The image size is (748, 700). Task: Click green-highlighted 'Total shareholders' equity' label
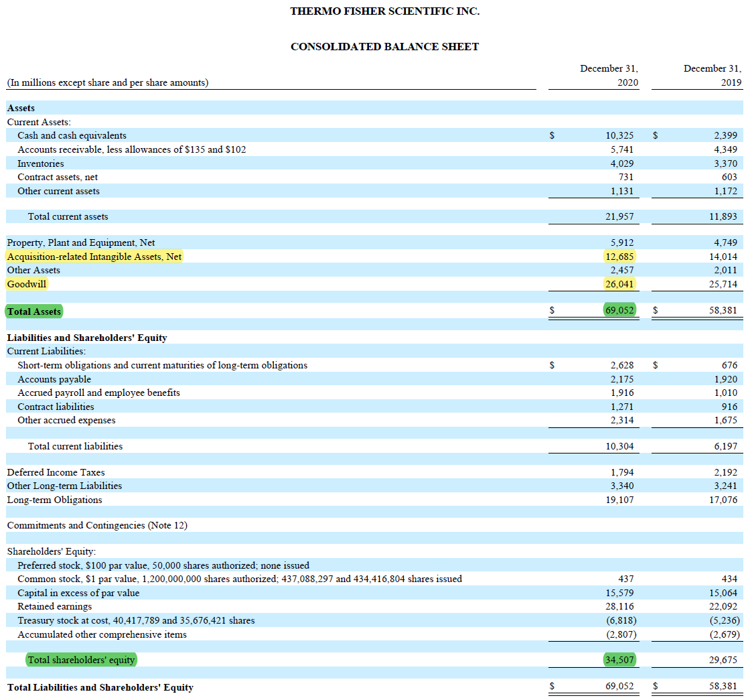click(x=81, y=660)
